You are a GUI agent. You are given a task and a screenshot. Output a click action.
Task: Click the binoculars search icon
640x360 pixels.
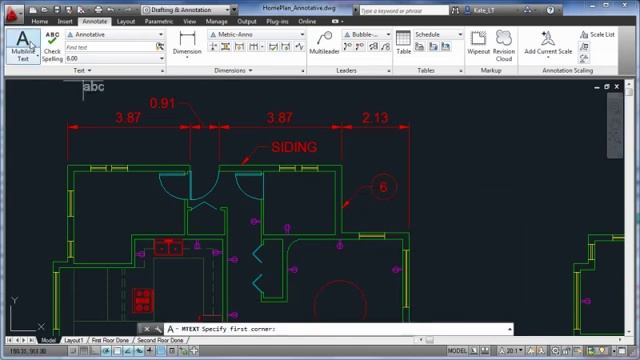click(455, 10)
